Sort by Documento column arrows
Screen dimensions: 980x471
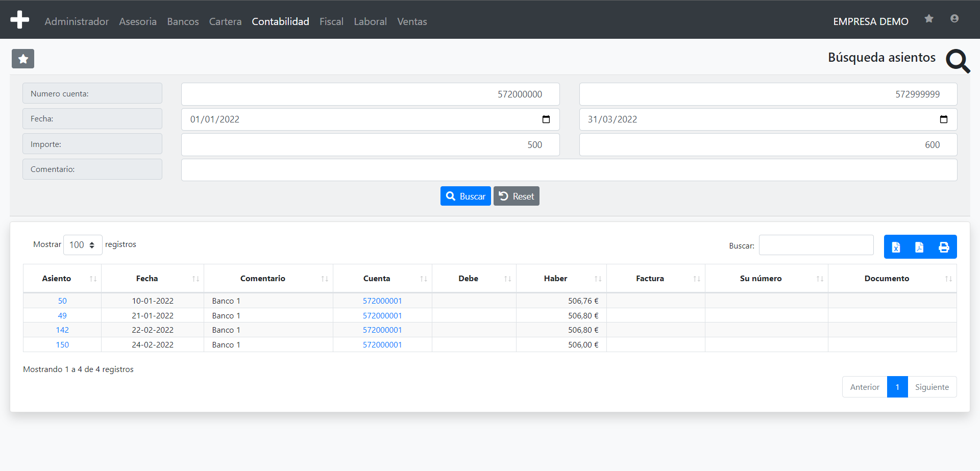tap(948, 279)
